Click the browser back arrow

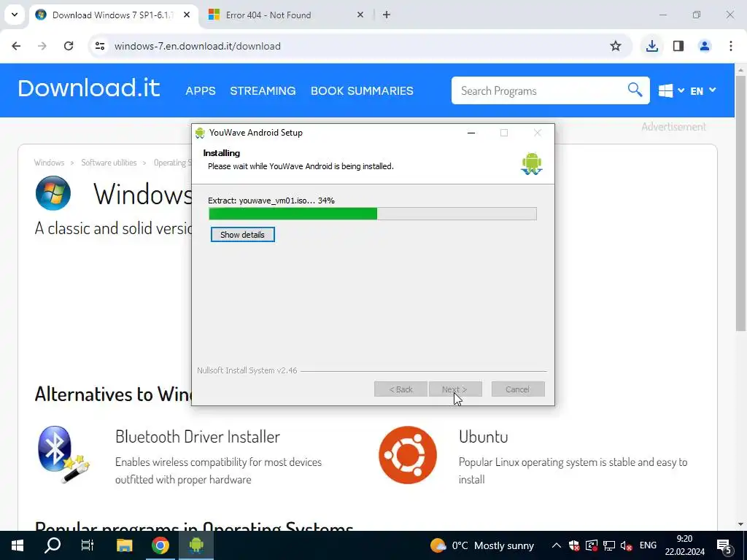(x=16, y=46)
